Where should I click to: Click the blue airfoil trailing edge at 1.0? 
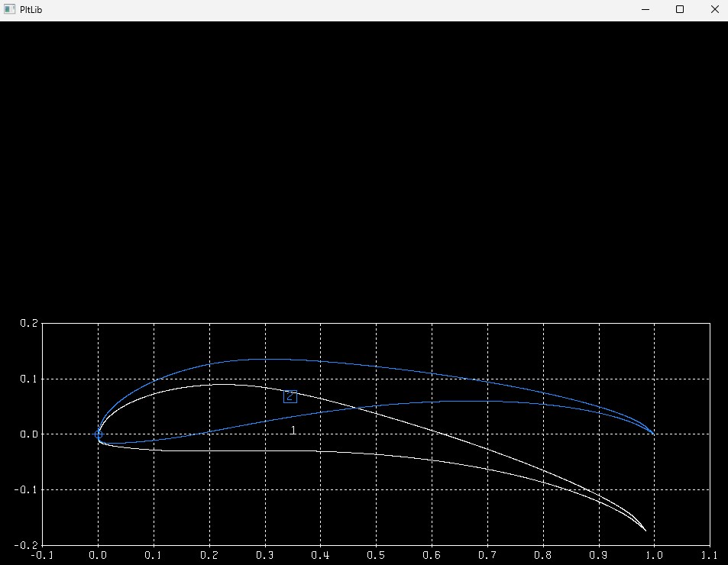pyautogui.click(x=654, y=434)
